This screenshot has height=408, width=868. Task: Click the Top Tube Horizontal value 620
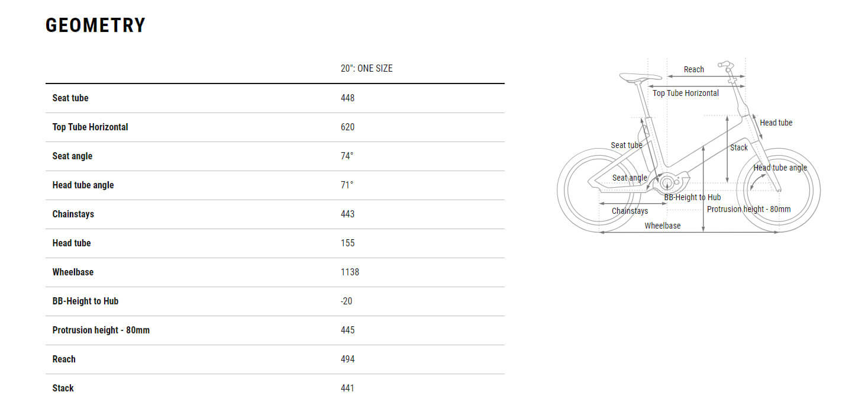click(x=347, y=127)
